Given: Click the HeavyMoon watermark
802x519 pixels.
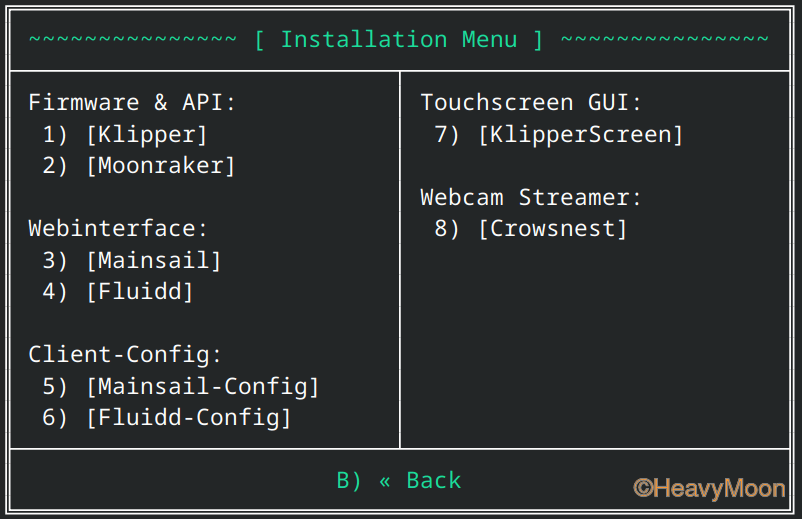Looking at the screenshot, I should tap(709, 488).
